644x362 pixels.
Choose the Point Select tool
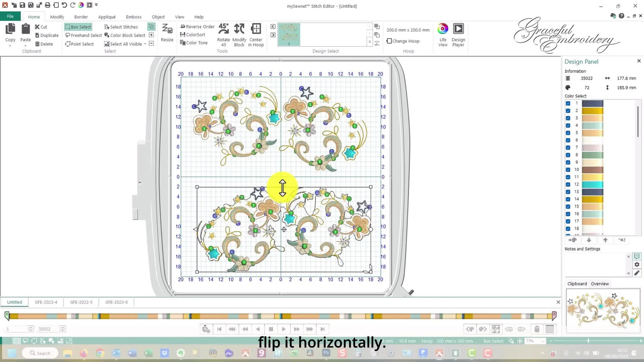(79, 44)
